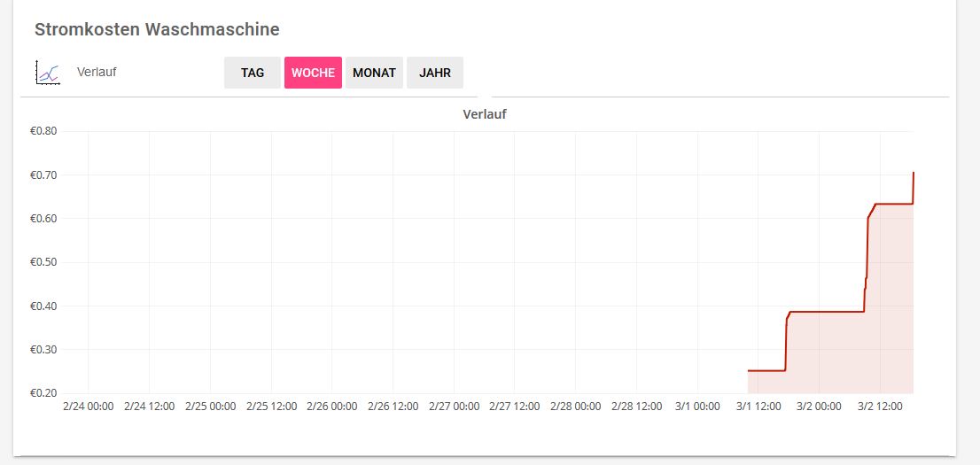Click the red line plateau near €0.39
This screenshot has width=980, height=465.
coord(827,311)
